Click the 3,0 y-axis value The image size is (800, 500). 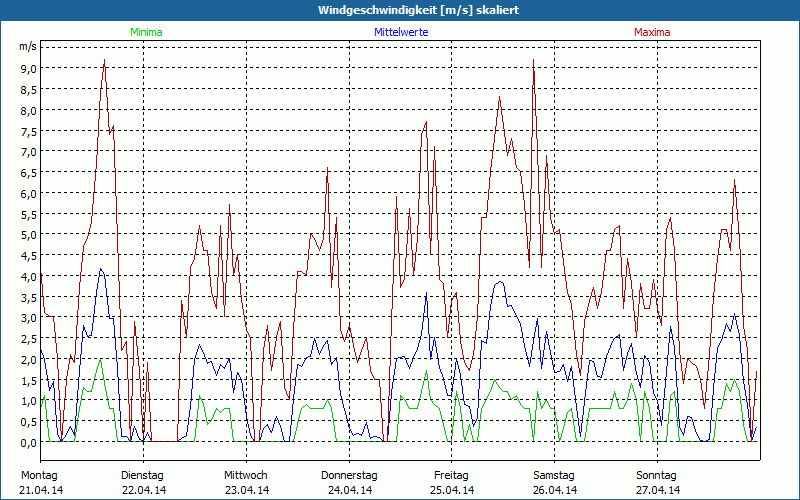(29, 318)
